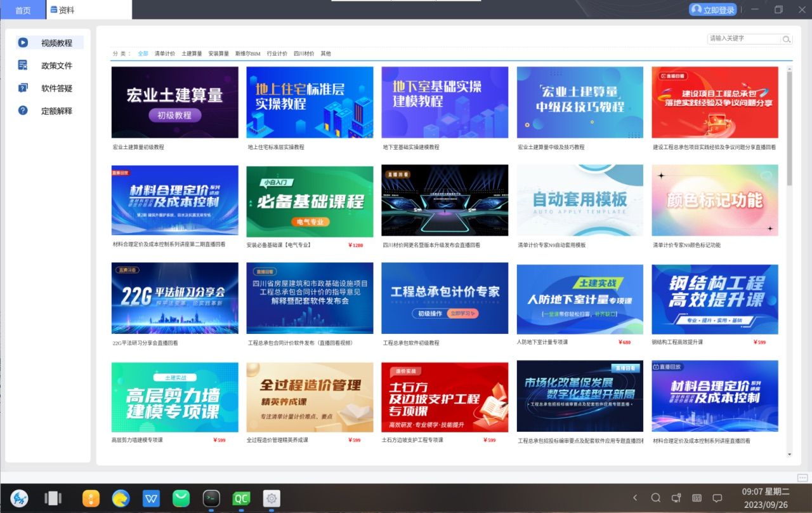The height and width of the screenshot is (513, 812).
Task: Open 市场化改革促发展 thumbnail
Action: click(x=580, y=396)
